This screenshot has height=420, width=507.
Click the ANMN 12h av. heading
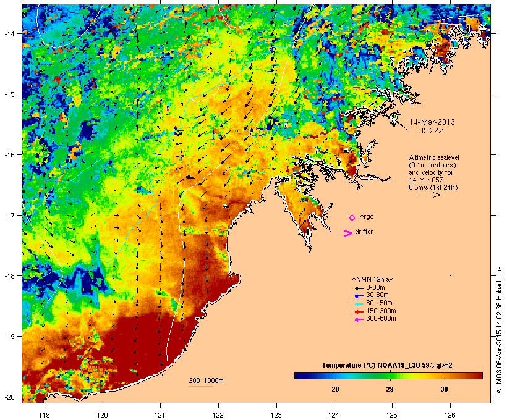pos(373,279)
